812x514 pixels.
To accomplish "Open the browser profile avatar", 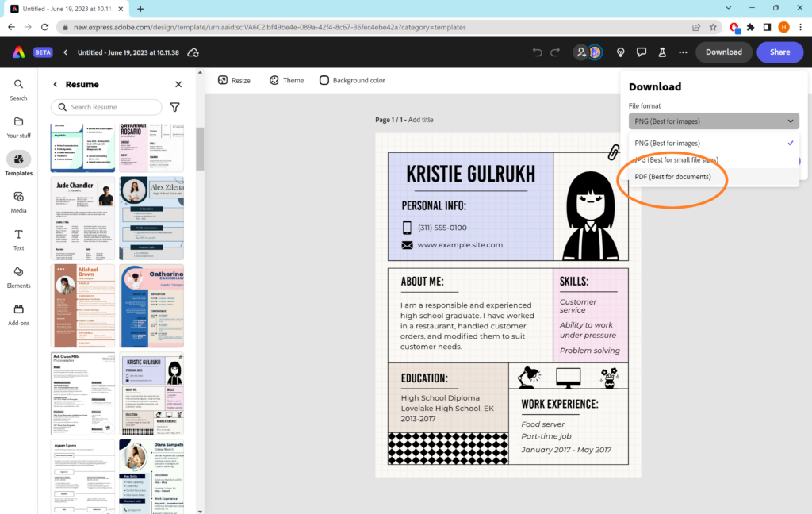I will [783, 27].
